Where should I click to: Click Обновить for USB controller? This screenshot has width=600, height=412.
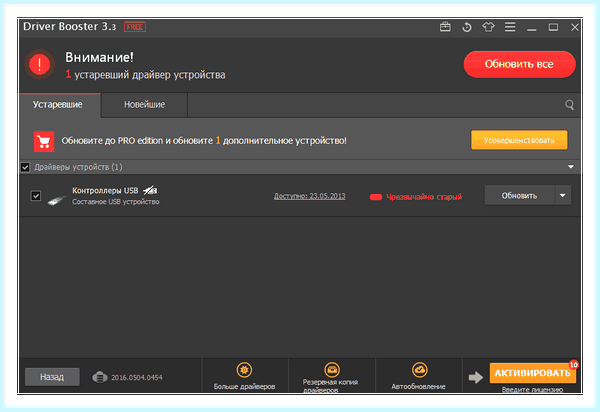click(x=519, y=195)
